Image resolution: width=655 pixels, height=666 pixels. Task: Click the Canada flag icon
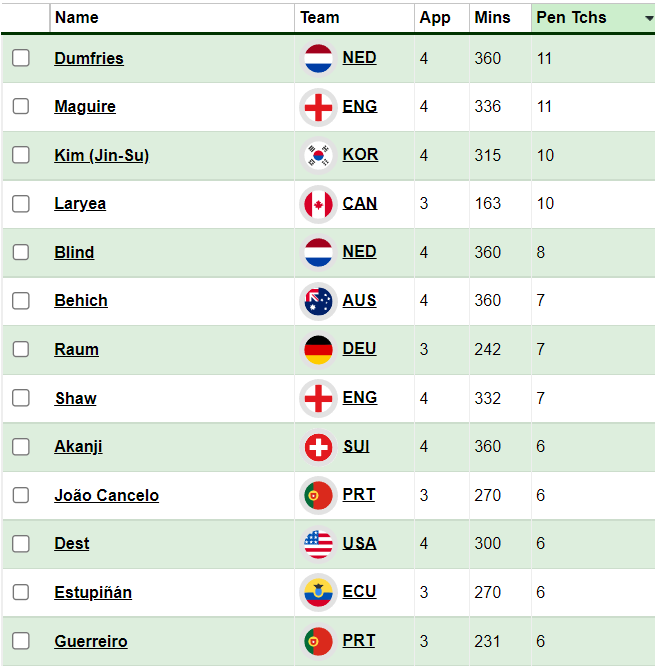pyautogui.click(x=318, y=204)
